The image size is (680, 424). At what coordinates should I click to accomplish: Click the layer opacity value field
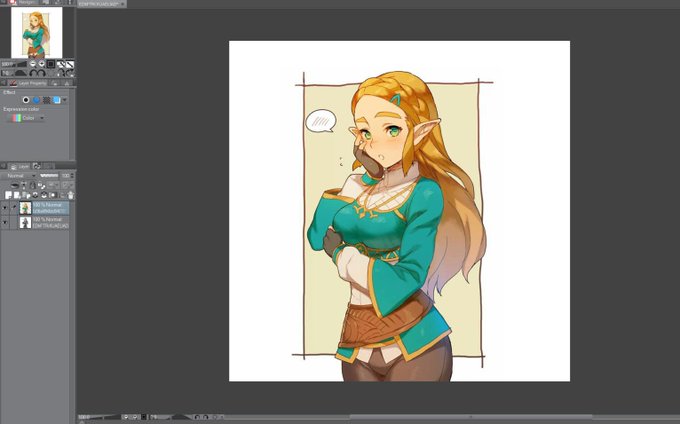click(x=65, y=176)
